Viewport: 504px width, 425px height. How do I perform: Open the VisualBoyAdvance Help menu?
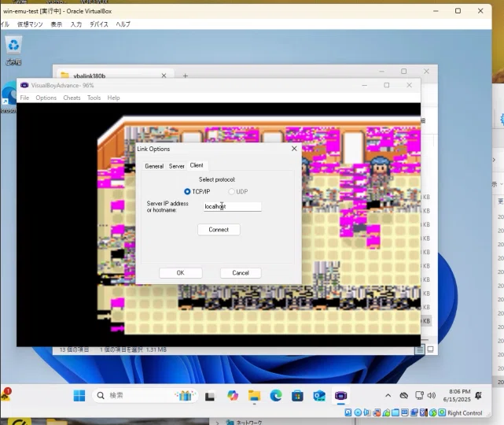pos(113,98)
